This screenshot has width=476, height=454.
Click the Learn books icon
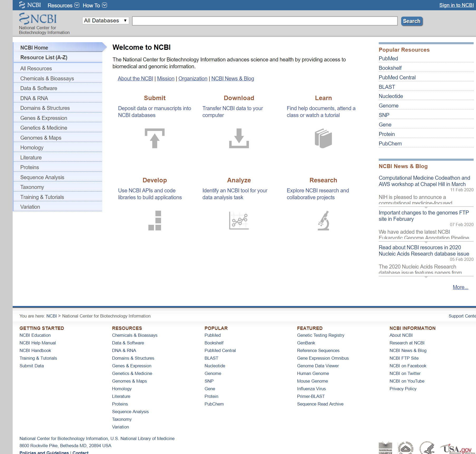pos(323,138)
